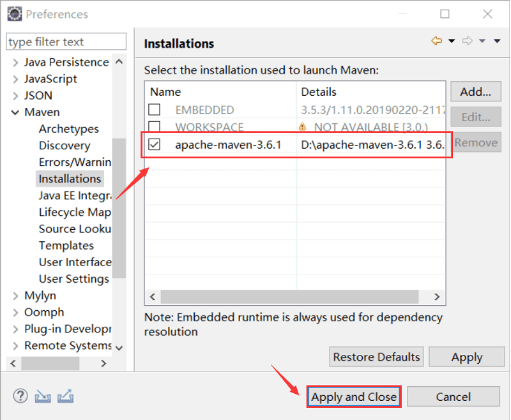Select Source Lookup under Maven
Viewport: 511px width, 420px height.
[x=75, y=229]
